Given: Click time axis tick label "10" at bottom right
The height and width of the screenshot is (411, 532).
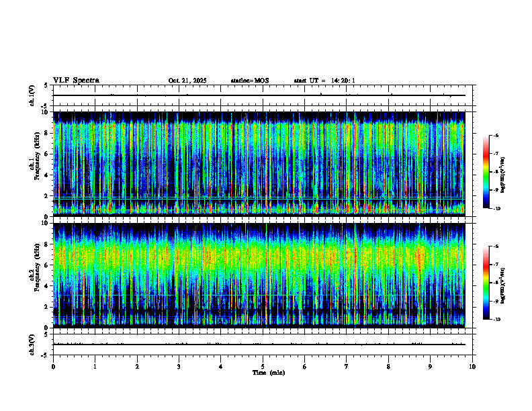Looking at the screenshot, I should 472,367.
